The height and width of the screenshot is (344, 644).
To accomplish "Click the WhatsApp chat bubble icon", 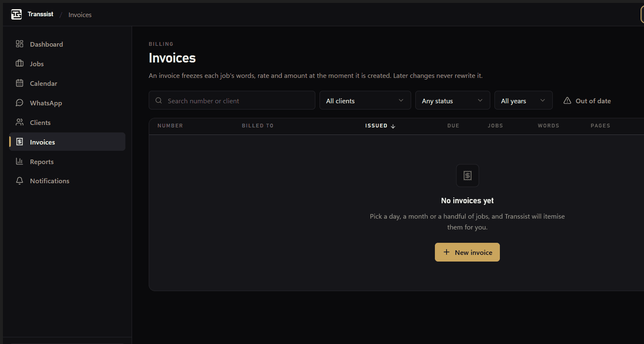I will pos(20,102).
